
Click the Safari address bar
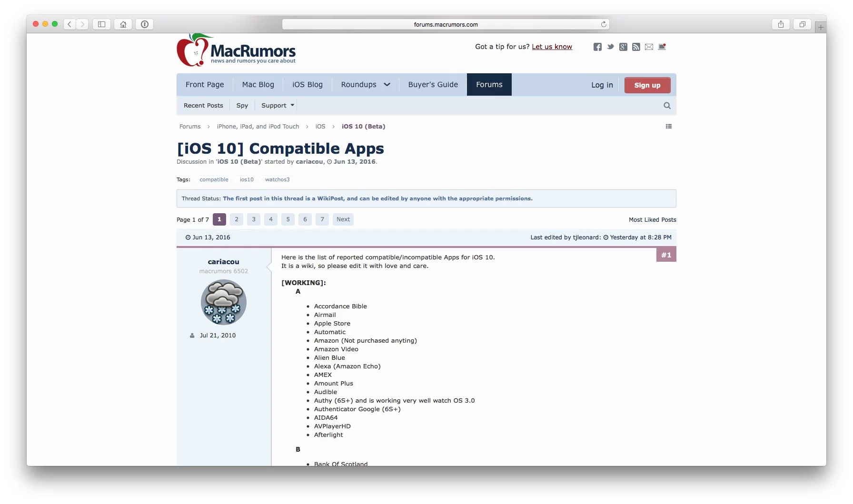[x=445, y=24]
